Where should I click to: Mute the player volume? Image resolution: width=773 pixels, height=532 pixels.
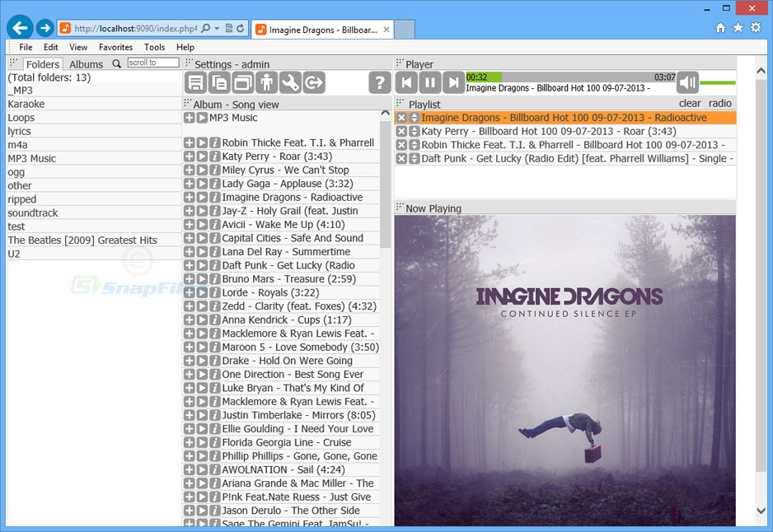click(x=688, y=82)
